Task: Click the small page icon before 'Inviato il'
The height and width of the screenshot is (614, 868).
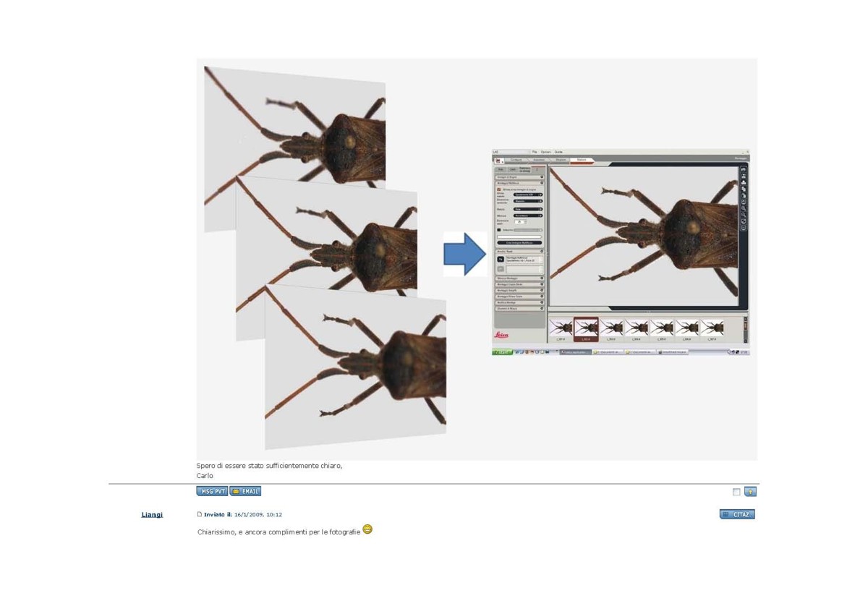Action: pyautogui.click(x=200, y=515)
